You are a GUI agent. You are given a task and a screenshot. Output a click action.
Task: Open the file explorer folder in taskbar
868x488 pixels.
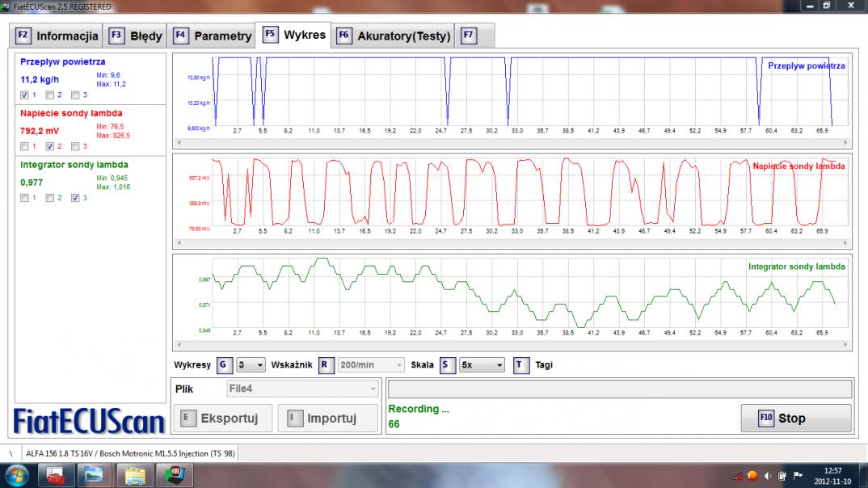pos(133,475)
